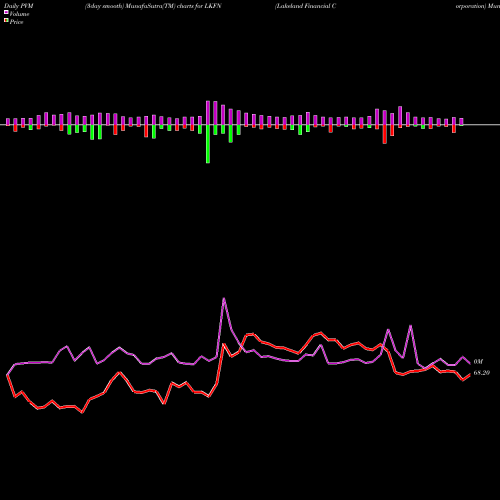Image resolution: width=500 pixels, height=500 pixels.
Task: Click the Price legend label
Action: click(x=16, y=22)
